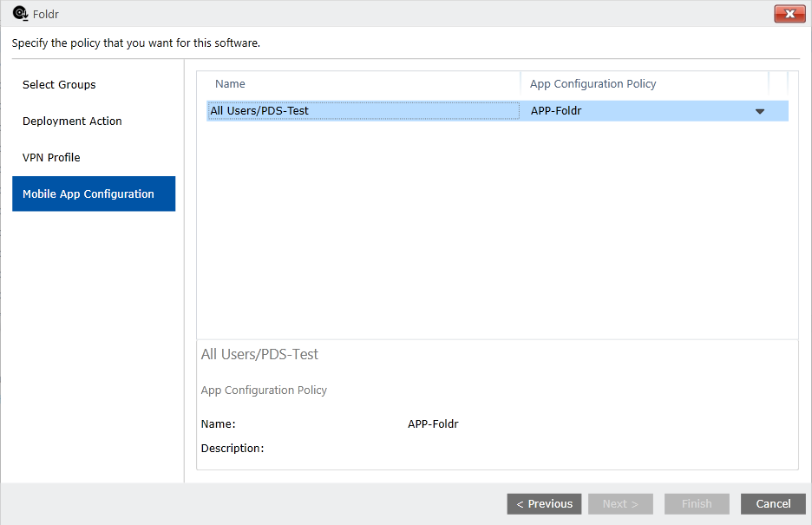This screenshot has width=812, height=525.
Task: Click the All Users/PDS-Test detail heading
Action: 259,354
